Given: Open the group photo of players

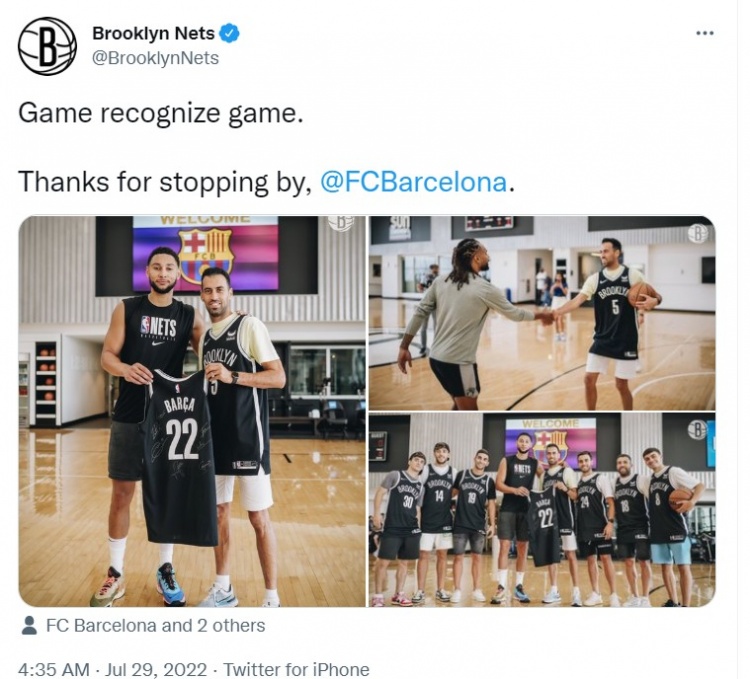Looking at the screenshot, I should [x=542, y=510].
